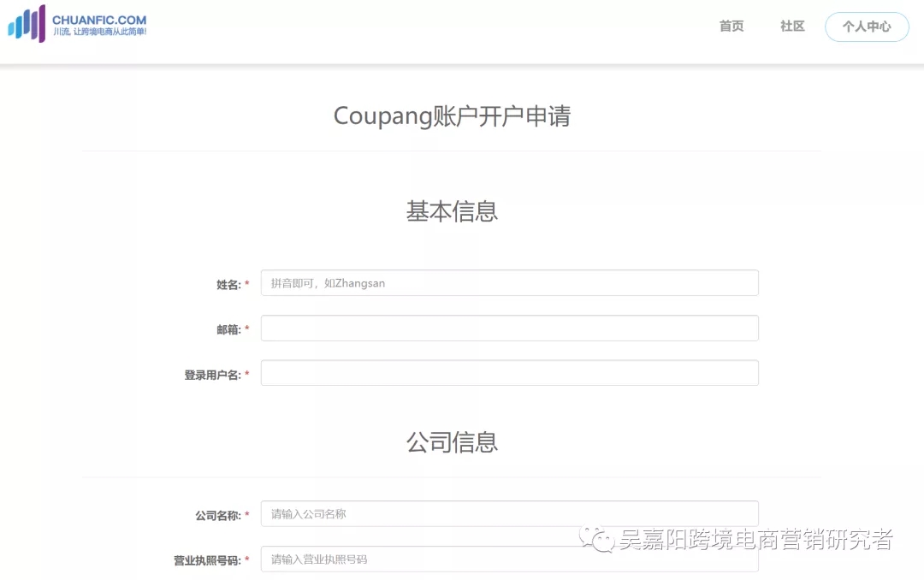Focus the 邮箱 input field
Viewport: 924px width, 580px height.
coord(510,328)
